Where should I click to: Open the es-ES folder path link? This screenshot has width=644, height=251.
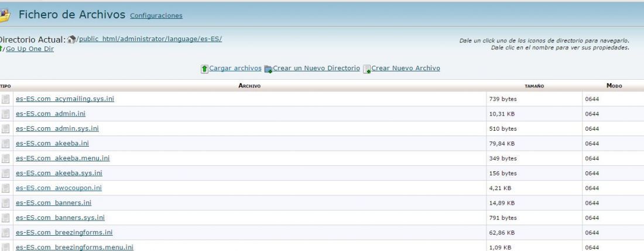tap(210, 39)
